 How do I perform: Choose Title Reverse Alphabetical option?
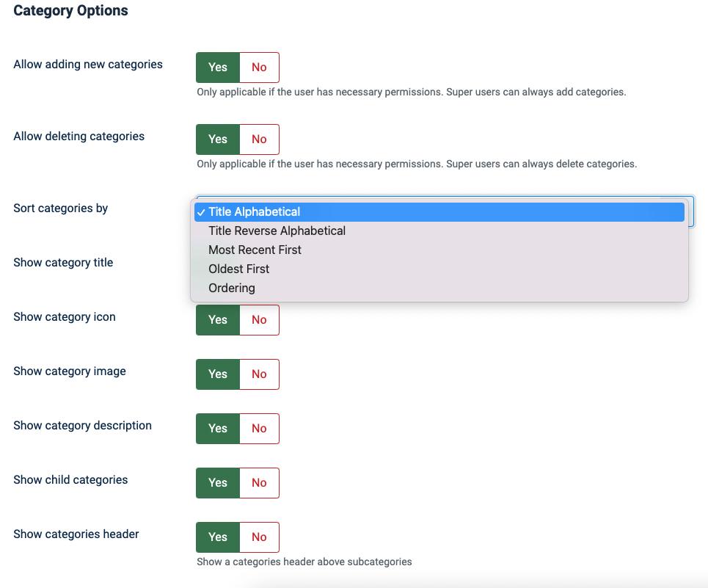tap(439, 231)
